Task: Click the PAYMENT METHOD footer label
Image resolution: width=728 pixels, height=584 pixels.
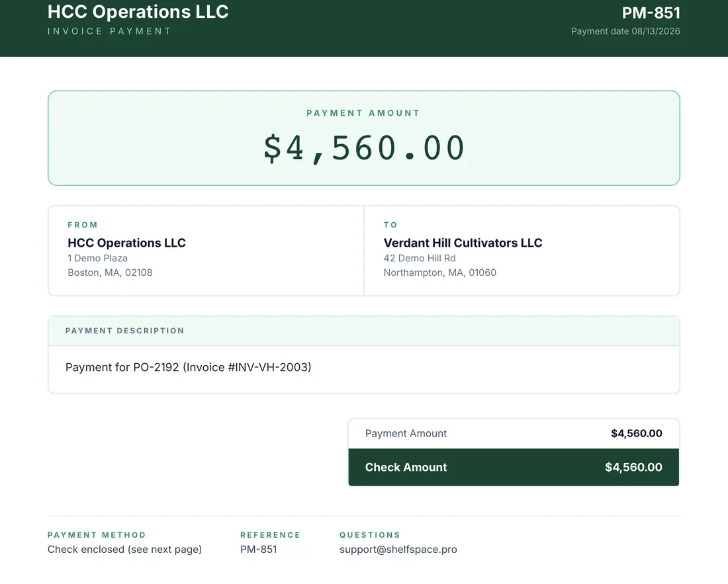Action: pos(97,535)
